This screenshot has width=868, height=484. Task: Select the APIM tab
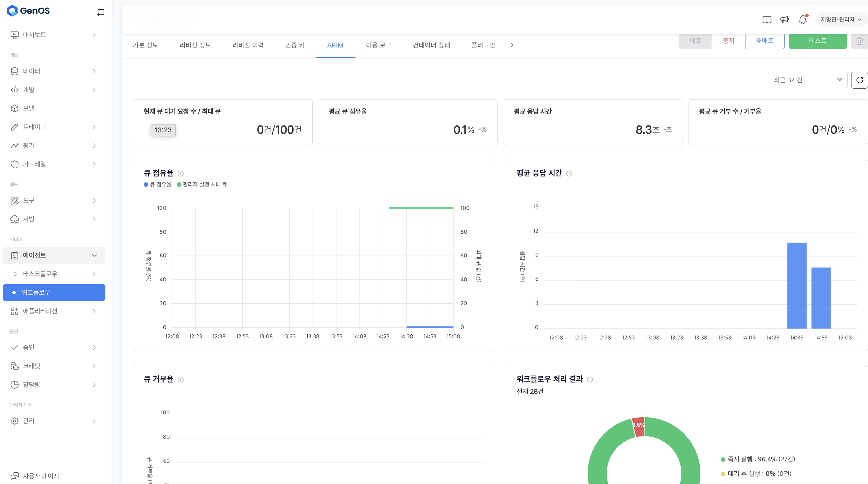click(x=335, y=45)
